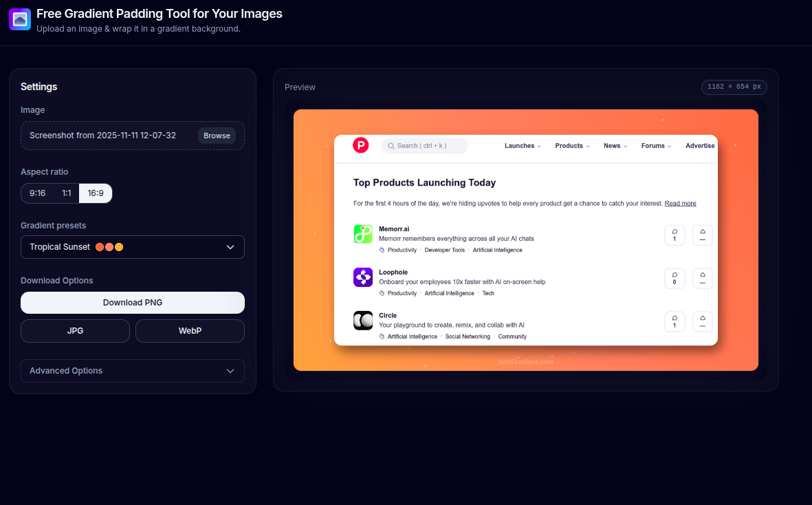Click the upvote triangle next to Memorr.ai
Screen dimensions: 812x505
coord(702,235)
